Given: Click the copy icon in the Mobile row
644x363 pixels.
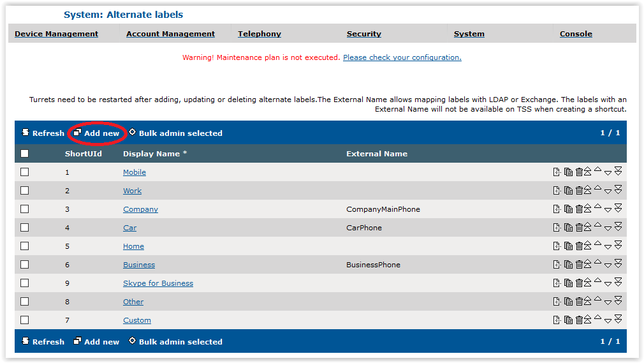Looking at the screenshot, I should pos(568,172).
